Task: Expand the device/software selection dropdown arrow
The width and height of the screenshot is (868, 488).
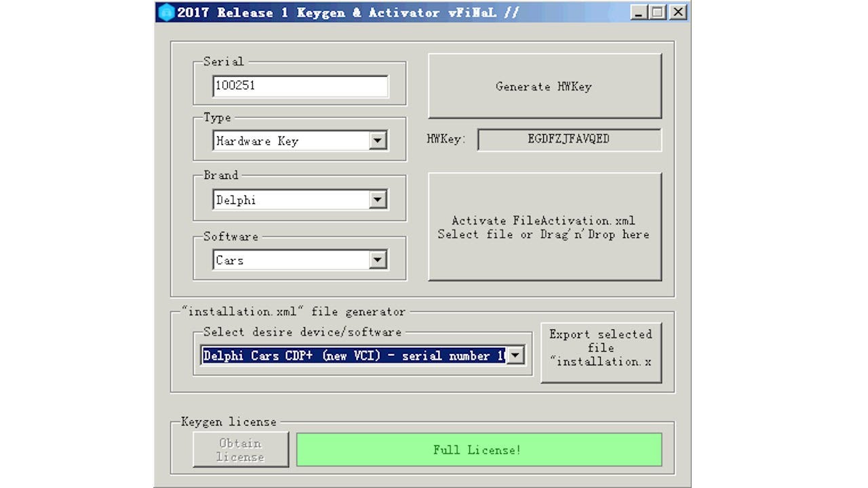Action: pos(515,355)
